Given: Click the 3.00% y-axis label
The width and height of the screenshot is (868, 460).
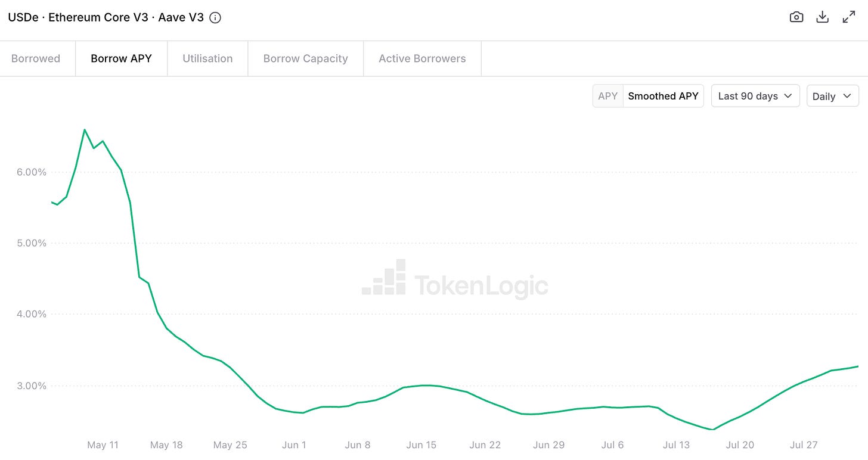Looking at the screenshot, I should pyautogui.click(x=31, y=386).
